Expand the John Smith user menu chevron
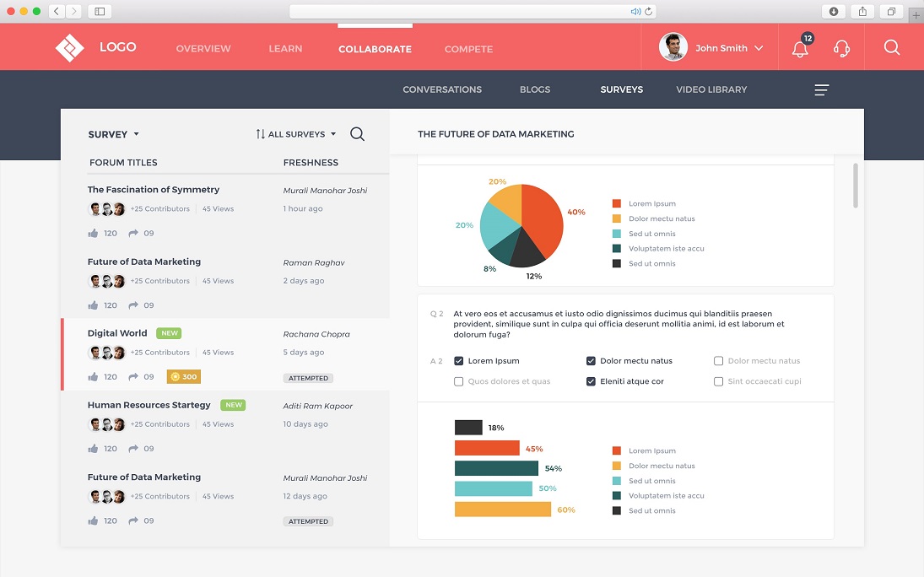924x577 pixels. click(759, 48)
